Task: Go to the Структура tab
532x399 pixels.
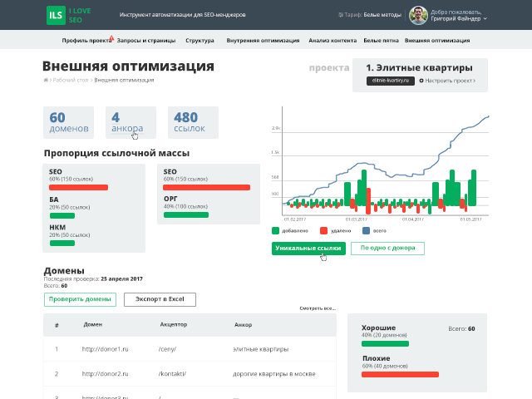Action: click(199, 41)
